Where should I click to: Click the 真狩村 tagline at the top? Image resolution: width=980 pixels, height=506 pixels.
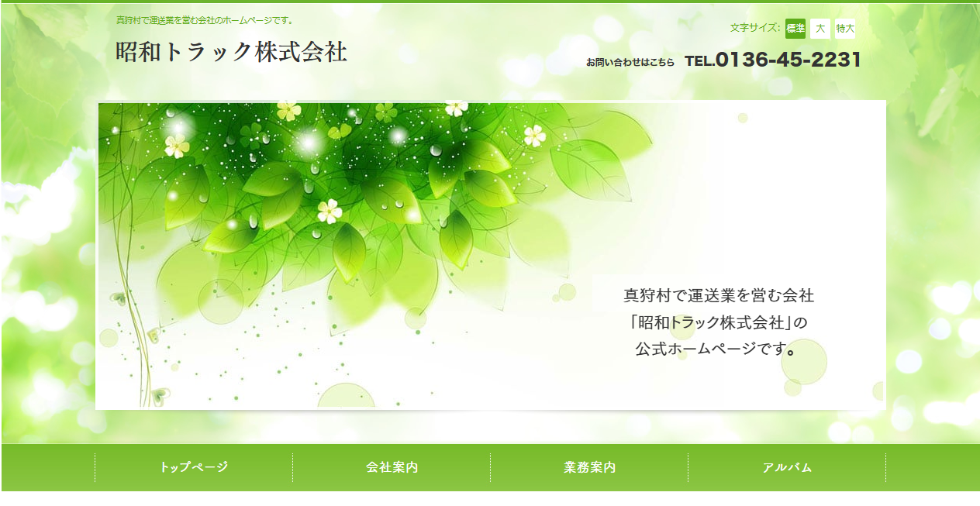point(203,21)
